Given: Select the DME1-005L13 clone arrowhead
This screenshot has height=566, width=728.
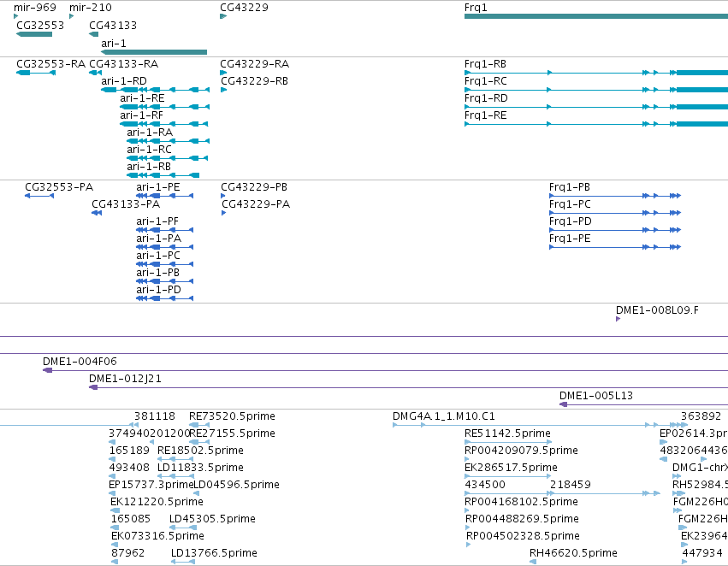Looking at the screenshot, I should point(563,404).
